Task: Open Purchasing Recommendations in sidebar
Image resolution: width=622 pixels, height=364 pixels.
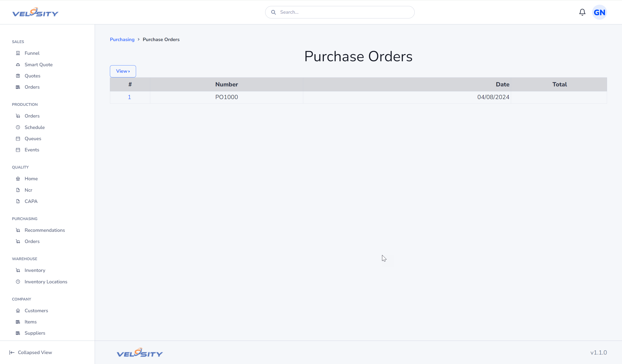Action: pyautogui.click(x=45, y=230)
